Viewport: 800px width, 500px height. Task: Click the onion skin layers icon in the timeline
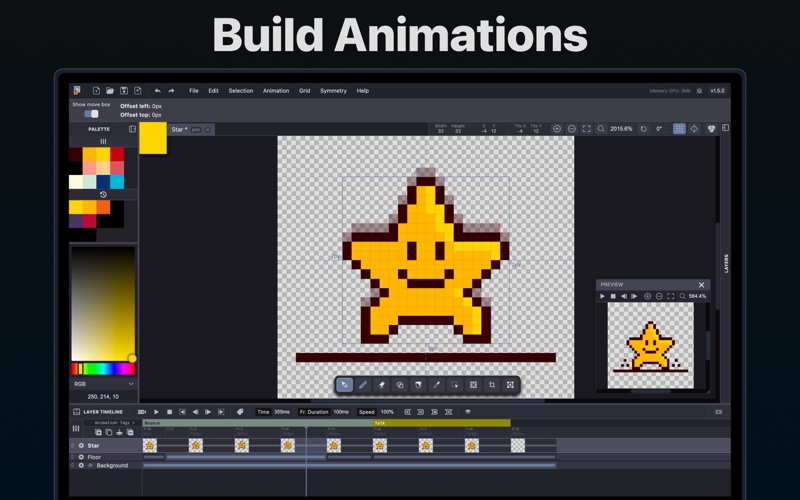[x=467, y=412]
